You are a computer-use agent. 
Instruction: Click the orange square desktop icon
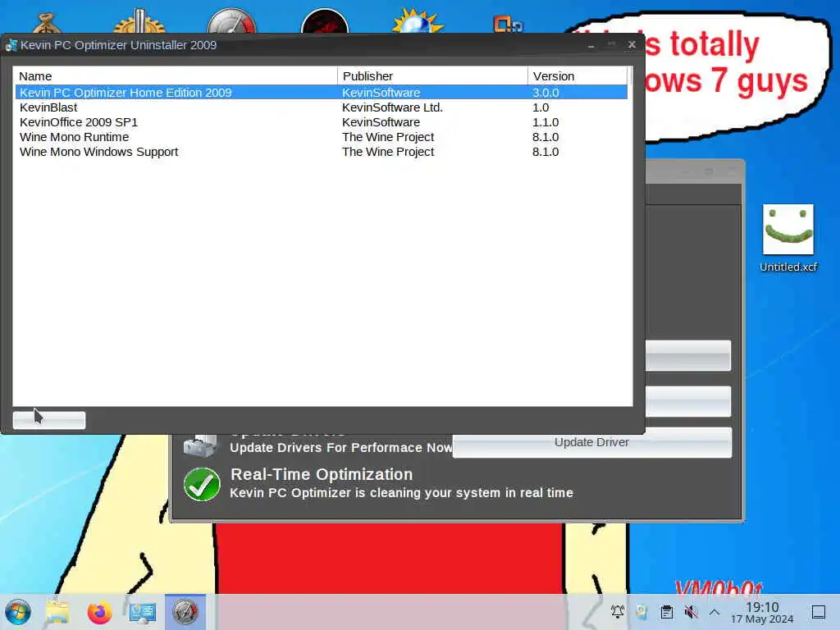point(508,24)
